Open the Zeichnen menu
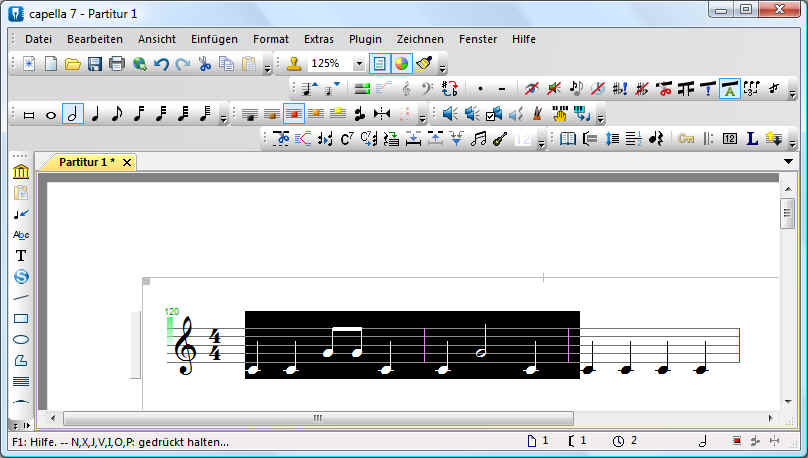This screenshot has width=808, height=458. (420, 39)
